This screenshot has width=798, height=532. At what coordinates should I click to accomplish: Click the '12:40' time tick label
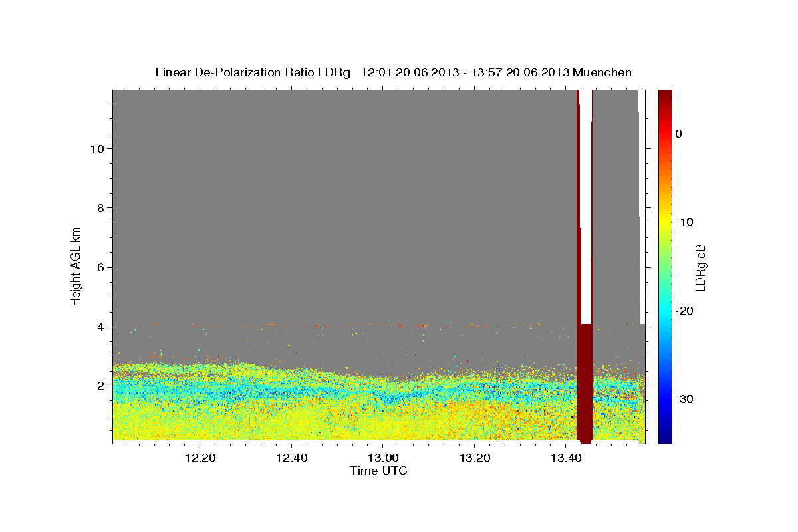[291, 458]
